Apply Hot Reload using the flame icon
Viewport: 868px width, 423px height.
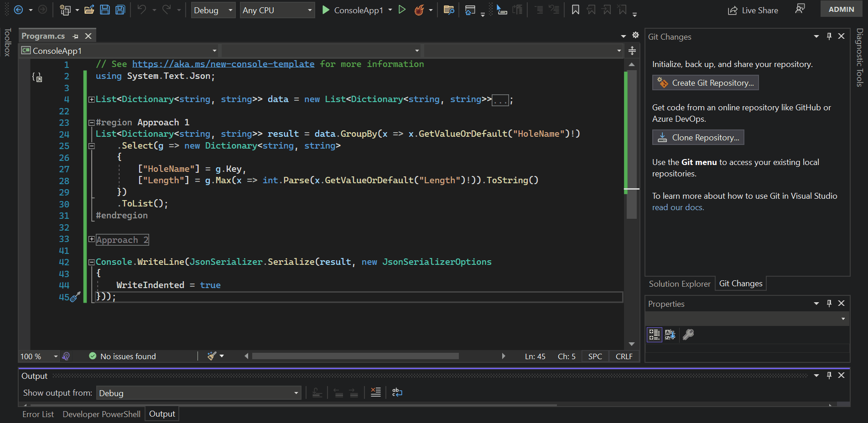[x=420, y=10]
